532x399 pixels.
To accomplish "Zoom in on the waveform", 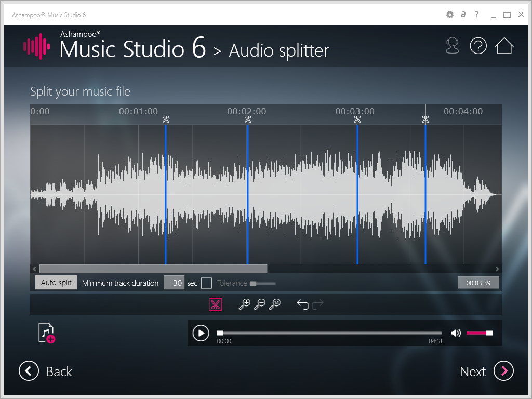I will pos(244,304).
